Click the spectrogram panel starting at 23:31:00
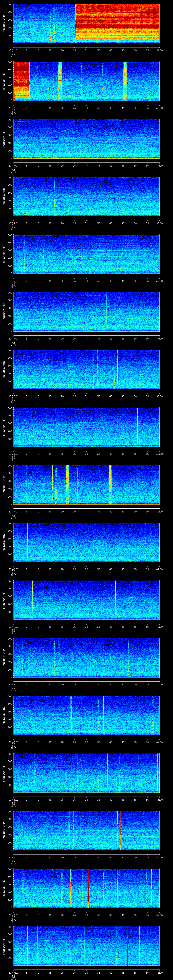 coord(86,24)
